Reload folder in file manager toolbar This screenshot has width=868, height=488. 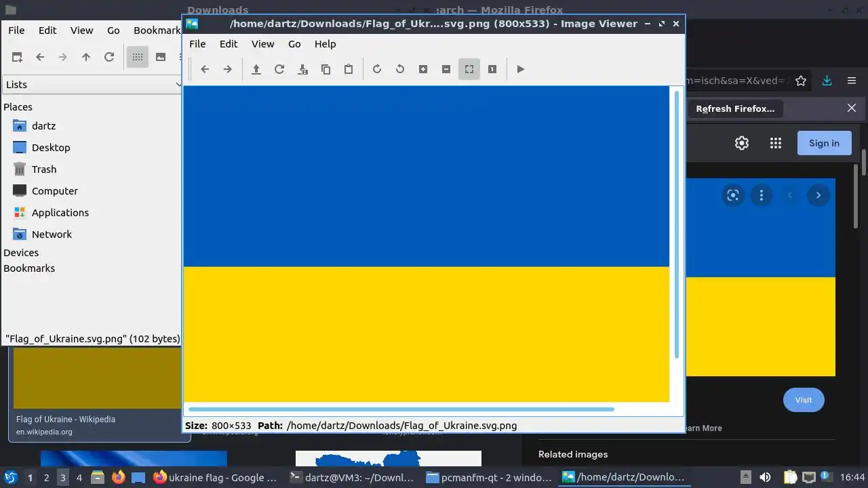(109, 57)
